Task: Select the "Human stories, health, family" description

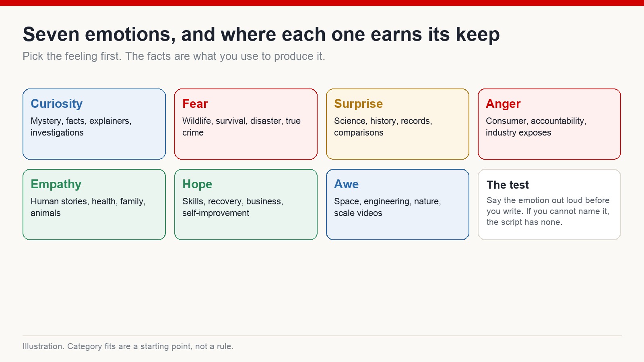Action: (x=88, y=207)
